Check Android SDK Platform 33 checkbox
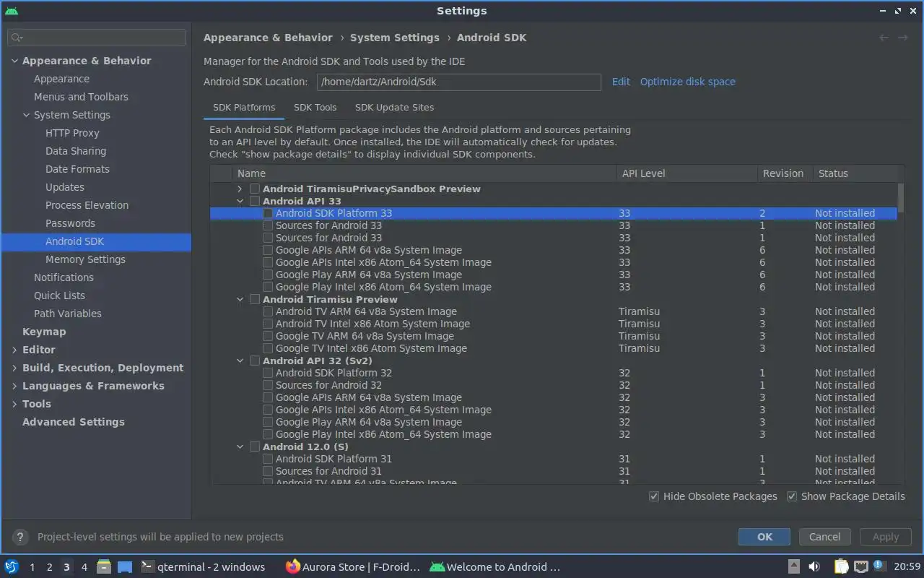The image size is (924, 578). pos(268,213)
